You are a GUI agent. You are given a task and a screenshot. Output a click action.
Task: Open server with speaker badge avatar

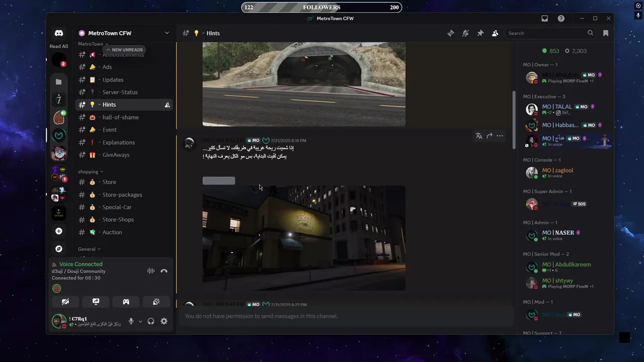point(59,118)
